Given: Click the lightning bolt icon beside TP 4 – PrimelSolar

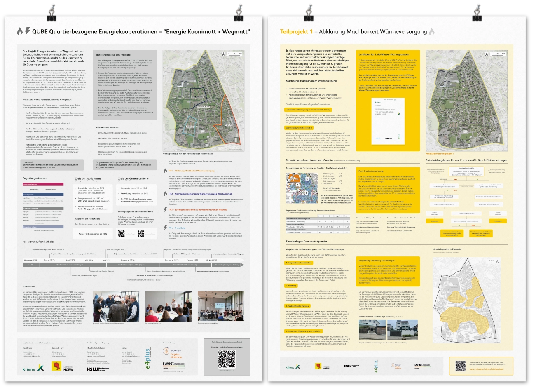Looking at the screenshot, I should [x=165, y=228].
